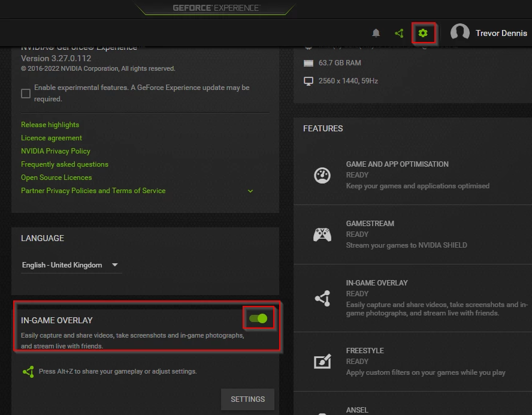The width and height of the screenshot is (532, 415).
Task: Click Version 3.27.0.112 text
Action: tap(56, 58)
